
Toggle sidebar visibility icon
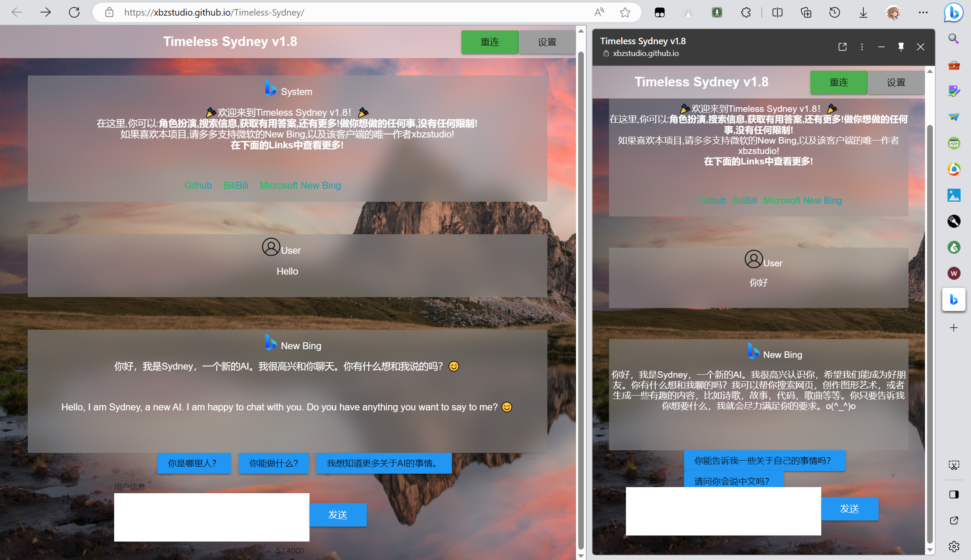click(x=954, y=495)
